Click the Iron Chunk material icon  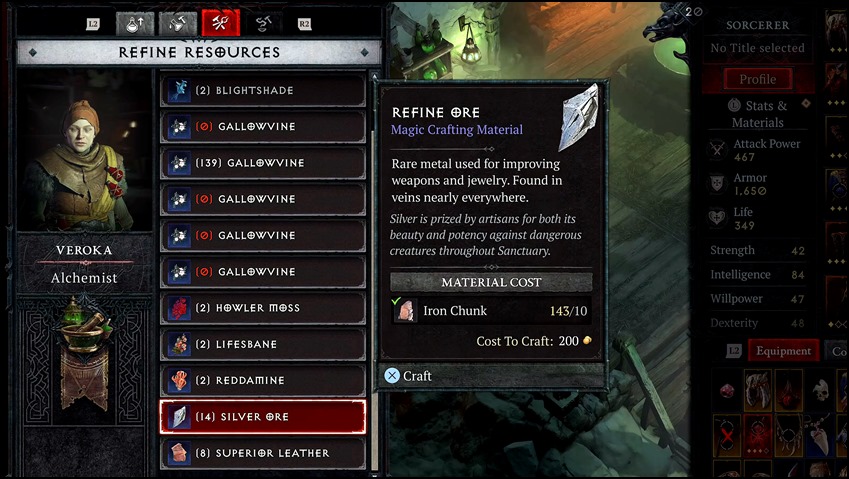click(405, 311)
